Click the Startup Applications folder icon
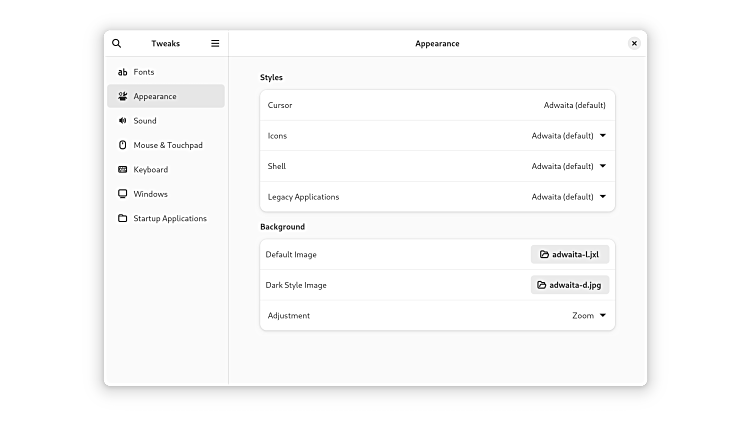 122,219
